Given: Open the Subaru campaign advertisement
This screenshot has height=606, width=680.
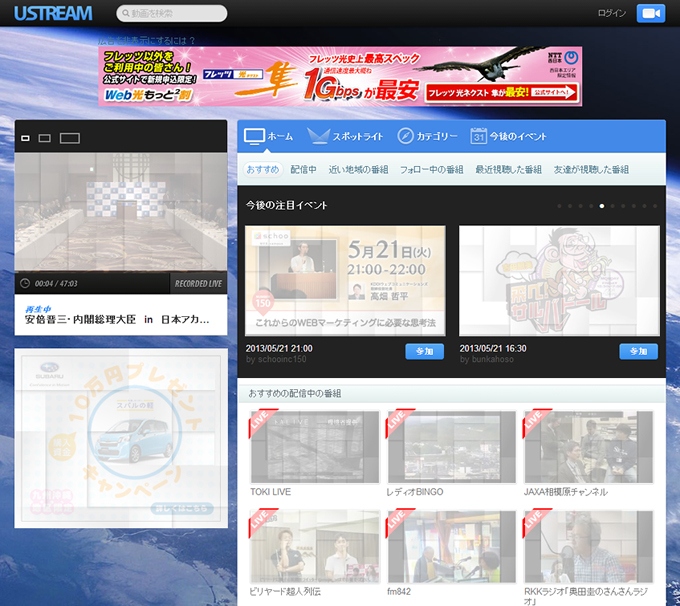Looking at the screenshot, I should click(x=121, y=438).
